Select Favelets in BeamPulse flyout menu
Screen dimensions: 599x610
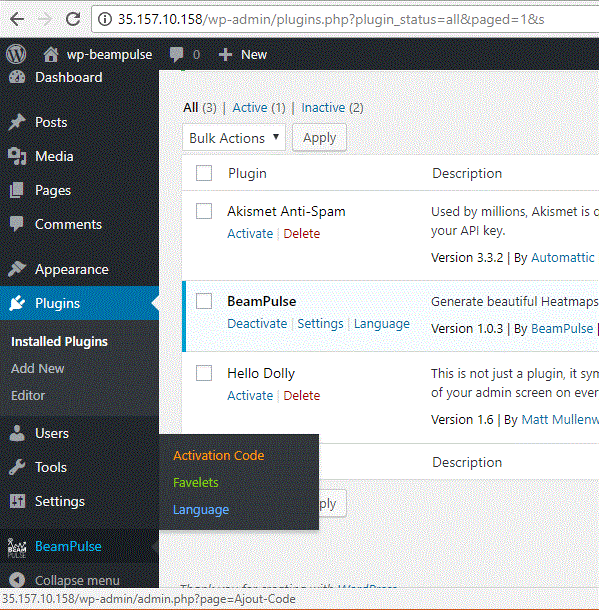click(x=196, y=482)
